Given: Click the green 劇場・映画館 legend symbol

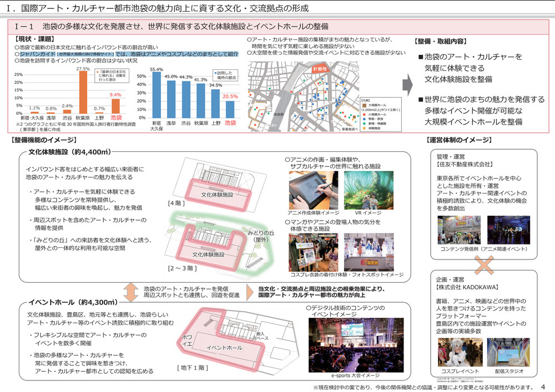Looking at the screenshot, I should click(x=364, y=123).
